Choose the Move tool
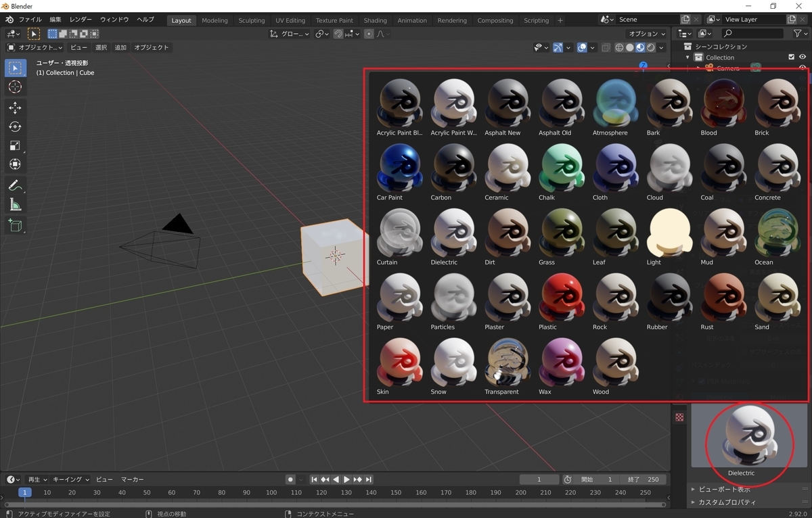Viewport: 812px width, 518px height. pyautogui.click(x=15, y=108)
